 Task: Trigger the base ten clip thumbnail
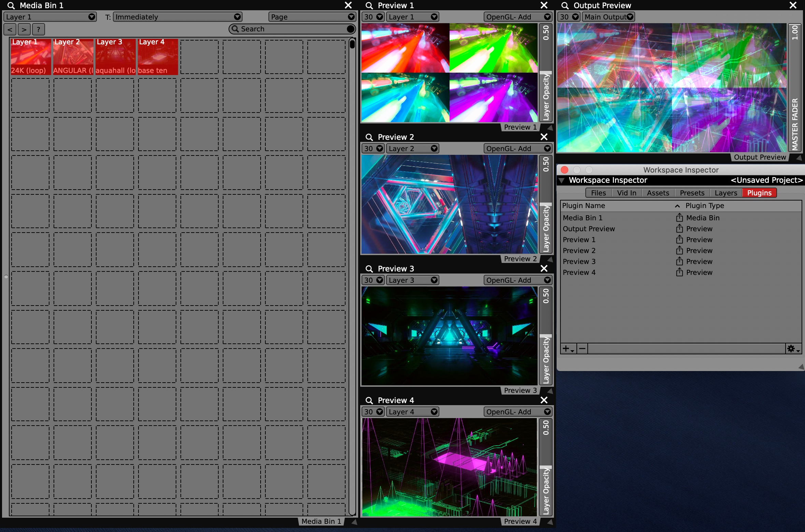[x=158, y=57]
